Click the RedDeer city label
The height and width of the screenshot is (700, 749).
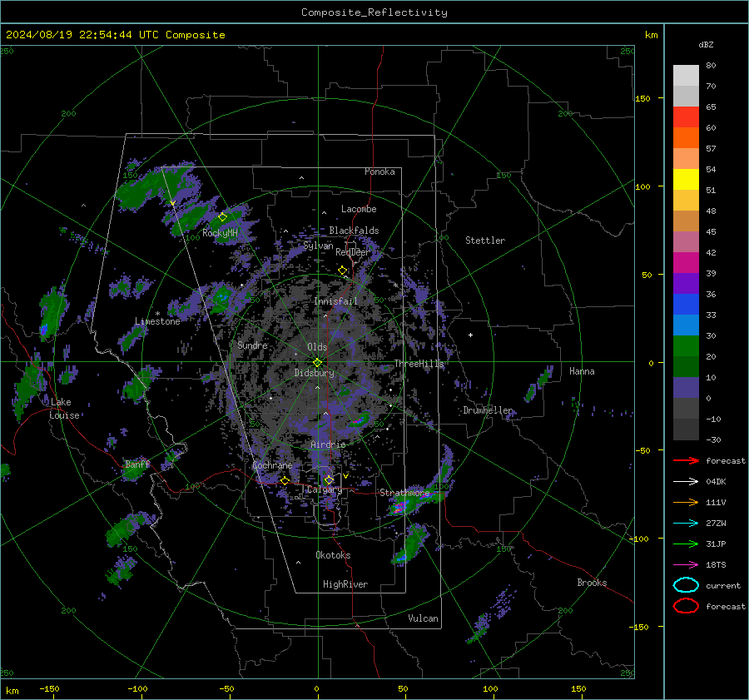353,252
